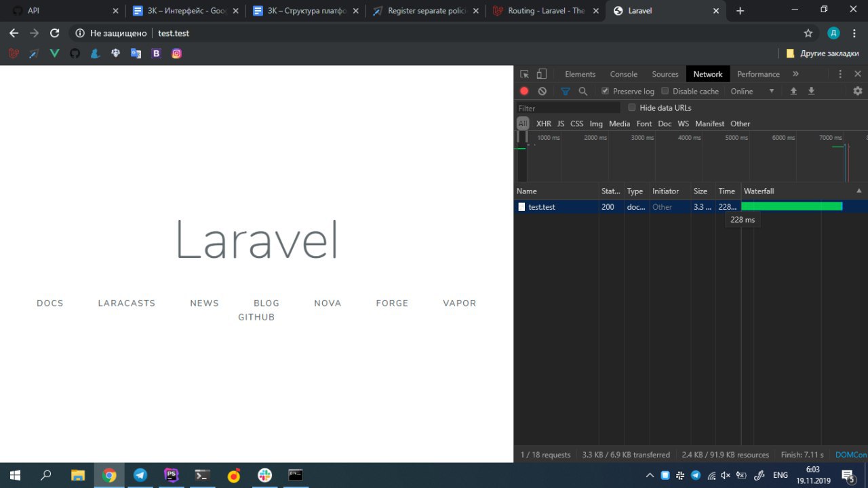Select the XHR filter type

(543, 124)
